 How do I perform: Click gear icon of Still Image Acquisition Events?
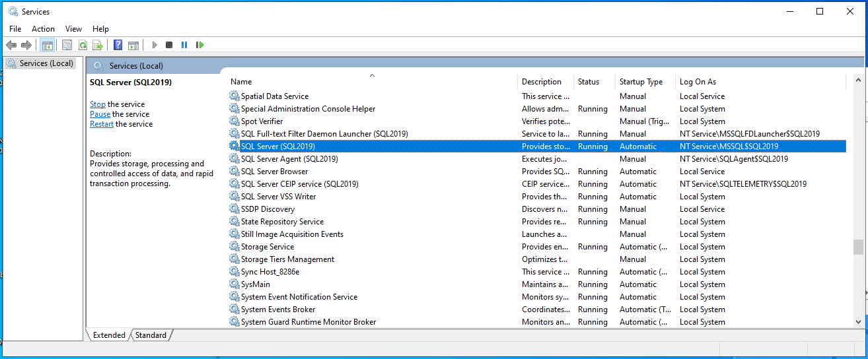[x=234, y=234]
